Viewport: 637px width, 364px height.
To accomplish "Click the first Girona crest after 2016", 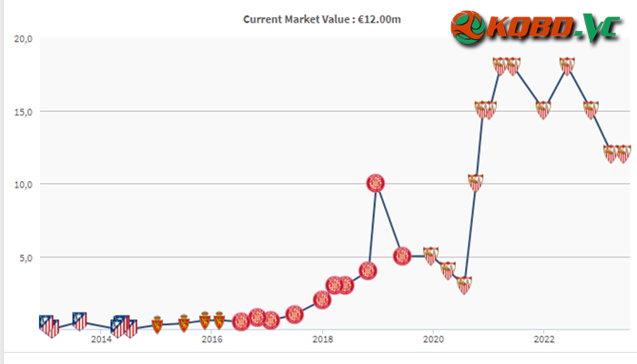I will pos(241,322).
